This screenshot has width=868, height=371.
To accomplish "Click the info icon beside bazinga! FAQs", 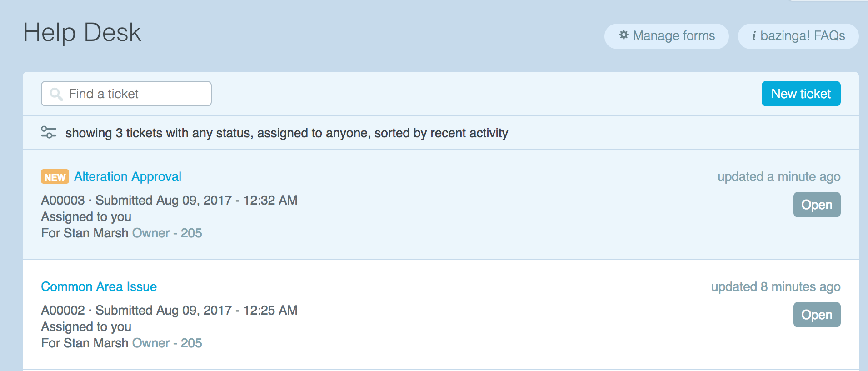I will (x=754, y=36).
